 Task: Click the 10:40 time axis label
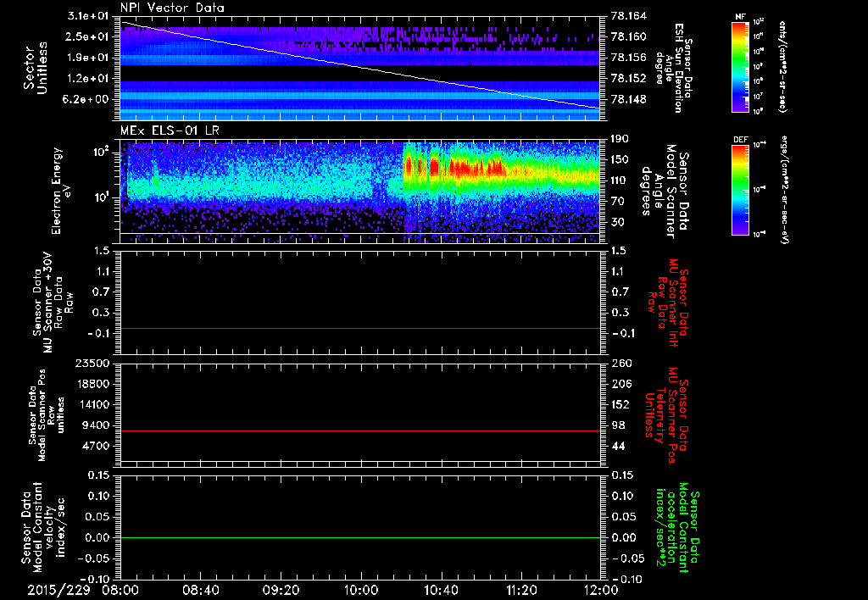coord(441,590)
